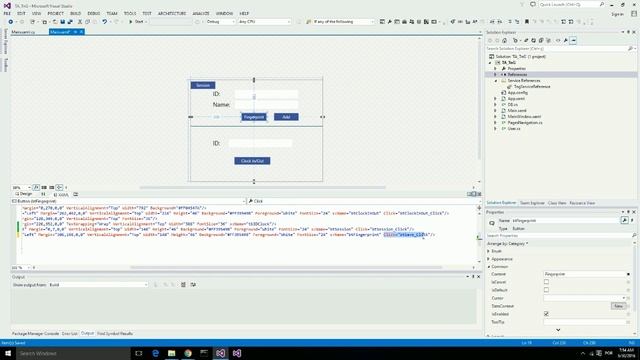640x360 pixels.
Task: Open the FILE menu
Action: (7, 13)
